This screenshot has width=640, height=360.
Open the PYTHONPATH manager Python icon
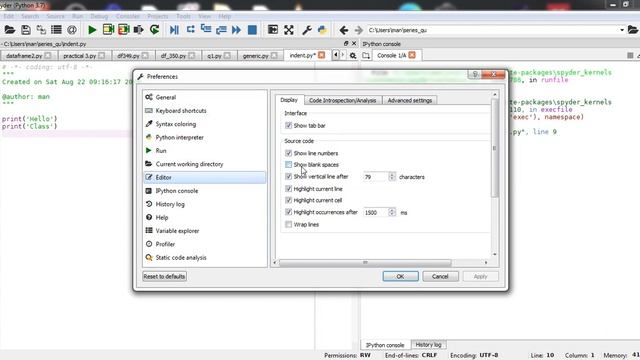pyautogui.click(x=322, y=30)
